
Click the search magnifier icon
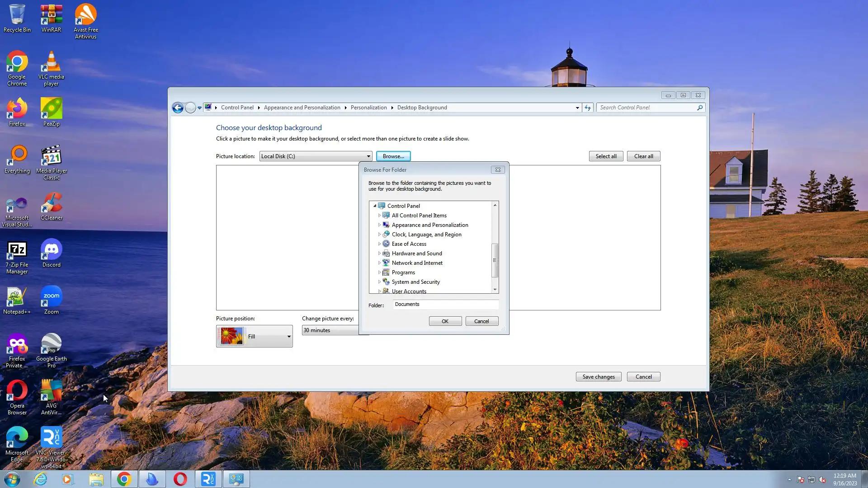pyautogui.click(x=699, y=108)
